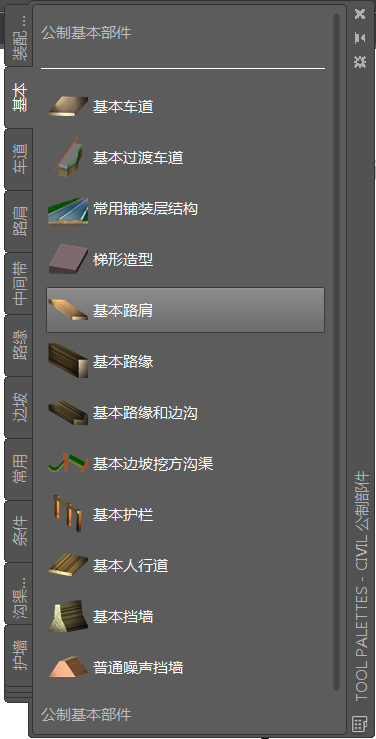Toggle palette auto-hide icon
This screenshot has width=376, height=739.
360,37
